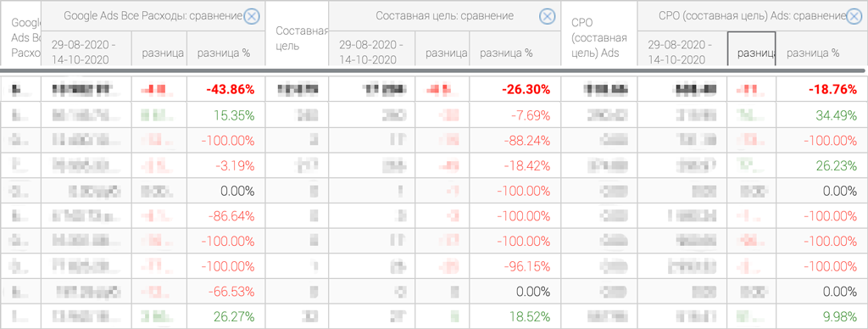The image size is (868, 329).
Task: Remove the Составная цель comparison group
Action: [547, 17]
